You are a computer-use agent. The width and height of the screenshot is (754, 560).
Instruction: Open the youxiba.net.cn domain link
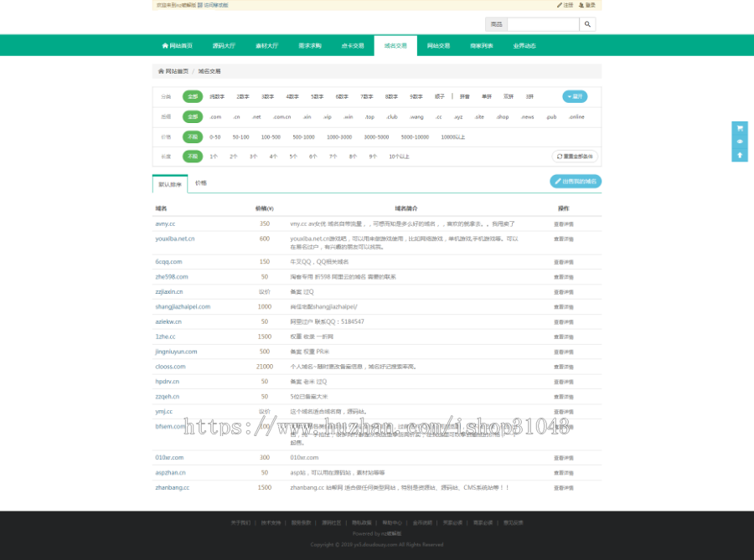[x=175, y=239]
